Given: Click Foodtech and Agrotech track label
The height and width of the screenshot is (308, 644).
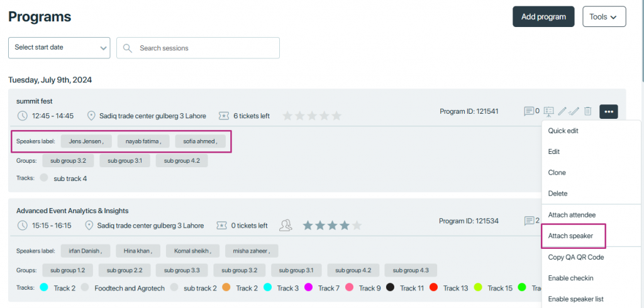Looking at the screenshot, I should coord(130,289).
